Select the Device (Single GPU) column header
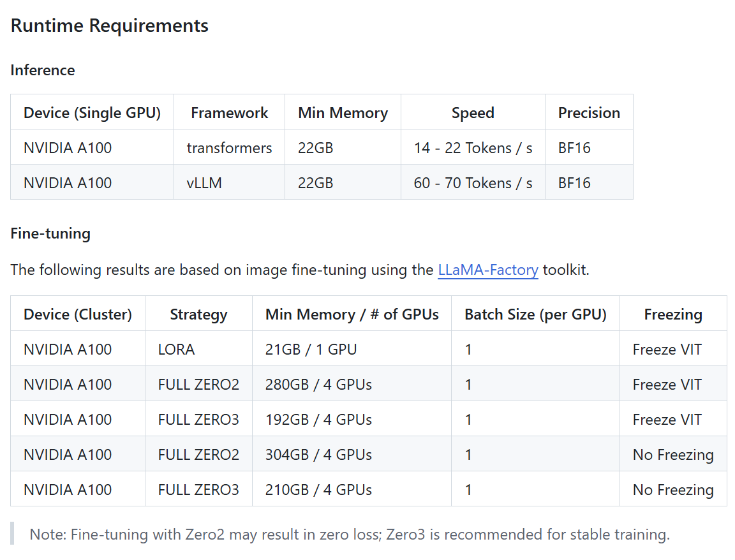Image resolution: width=735 pixels, height=560 pixels. [x=92, y=112]
